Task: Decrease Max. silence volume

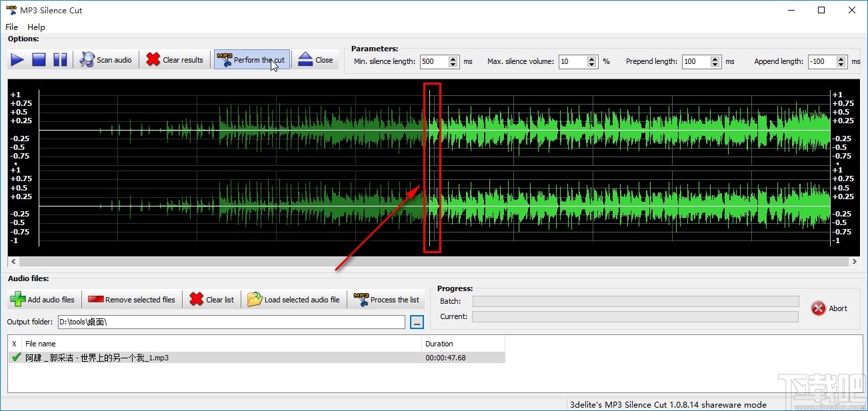Action: pos(592,65)
